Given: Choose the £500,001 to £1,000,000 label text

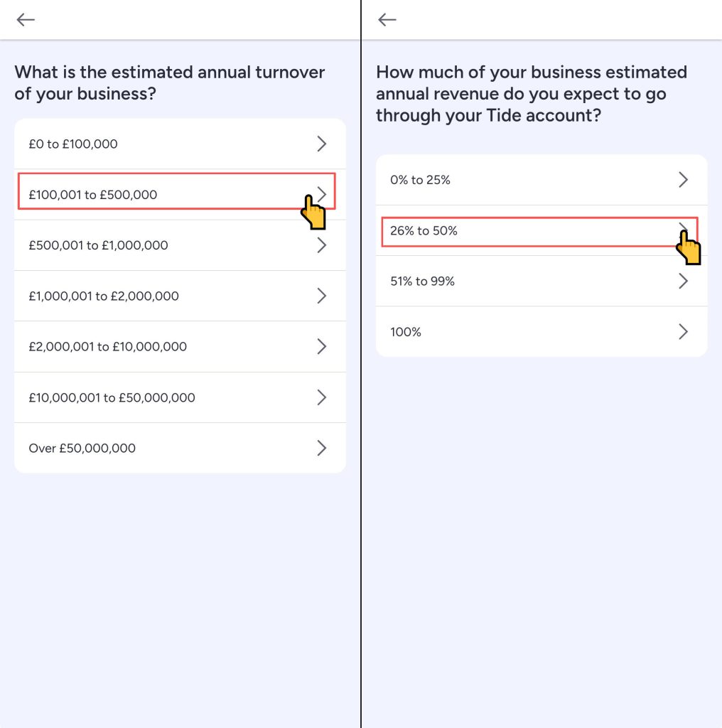Looking at the screenshot, I should (98, 245).
